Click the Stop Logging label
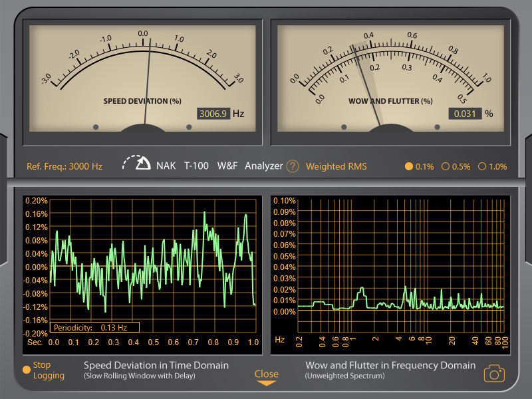The image size is (532, 399). click(x=49, y=370)
